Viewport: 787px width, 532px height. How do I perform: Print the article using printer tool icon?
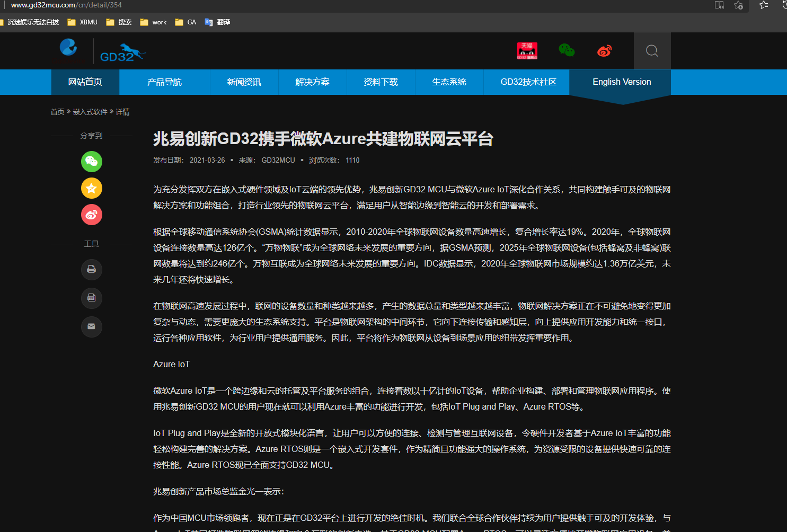click(x=92, y=269)
